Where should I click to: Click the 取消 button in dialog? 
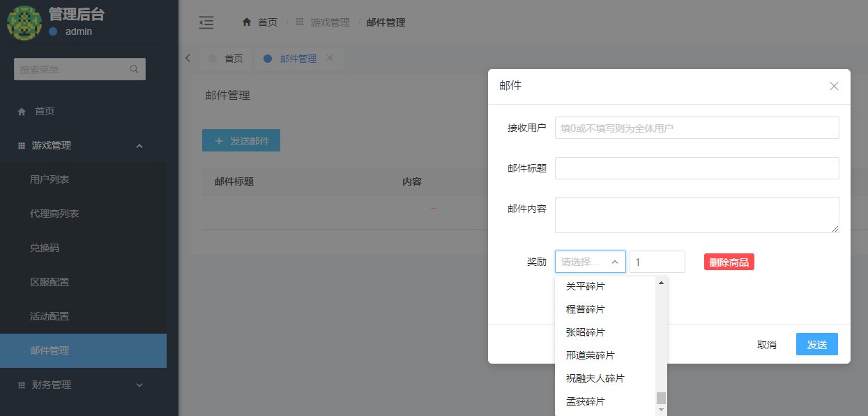(x=766, y=345)
